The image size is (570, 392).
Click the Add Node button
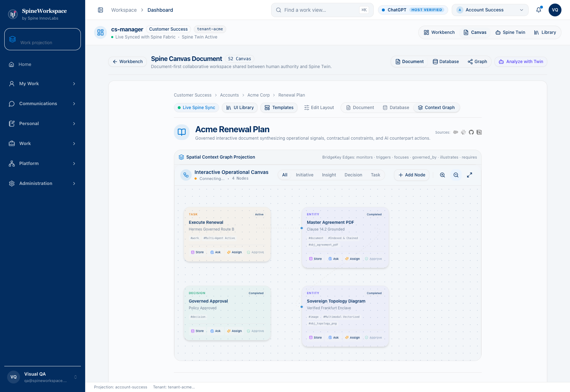pyautogui.click(x=412, y=175)
